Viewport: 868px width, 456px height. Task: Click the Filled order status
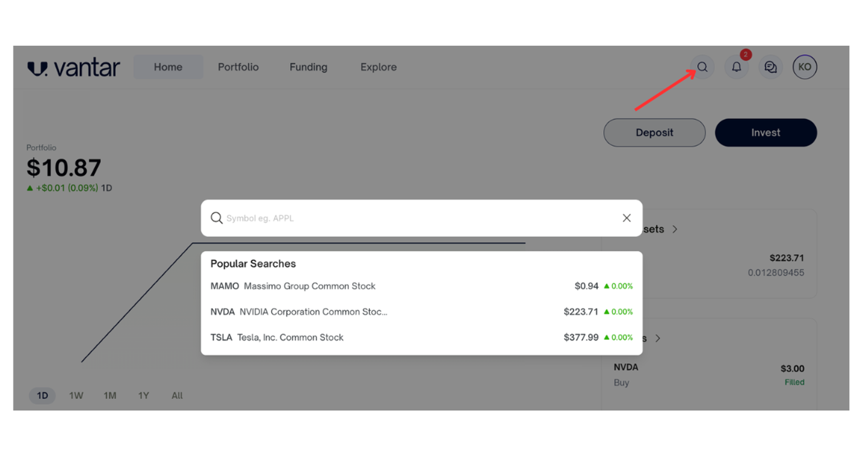(x=795, y=382)
